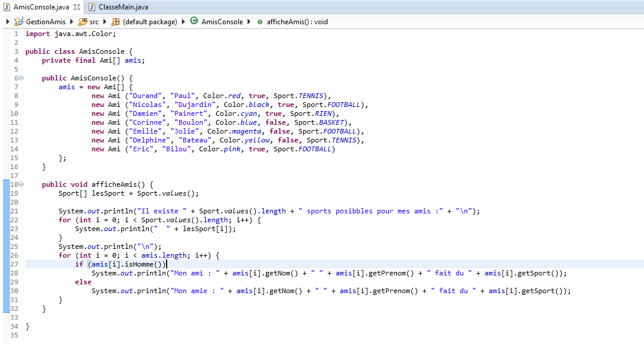This screenshot has height=344, width=644.
Task: Click the green afficheAmis method dot icon
Action: (x=260, y=22)
